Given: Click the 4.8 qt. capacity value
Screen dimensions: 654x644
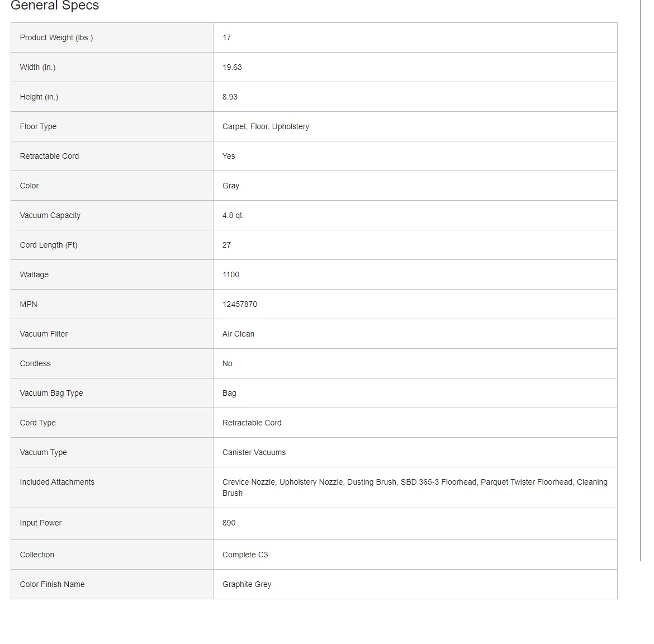Looking at the screenshot, I should [233, 215].
